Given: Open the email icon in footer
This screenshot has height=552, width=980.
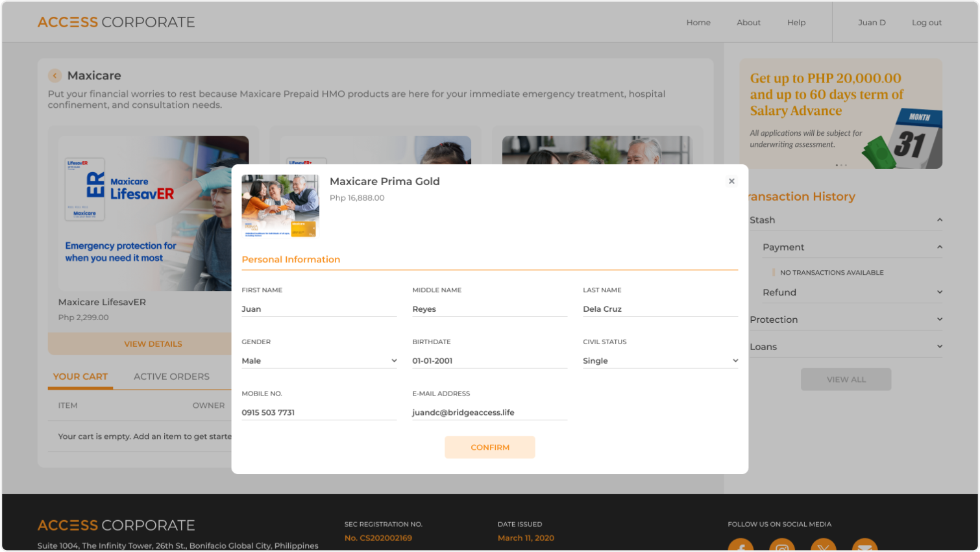Looking at the screenshot, I should tap(864, 546).
